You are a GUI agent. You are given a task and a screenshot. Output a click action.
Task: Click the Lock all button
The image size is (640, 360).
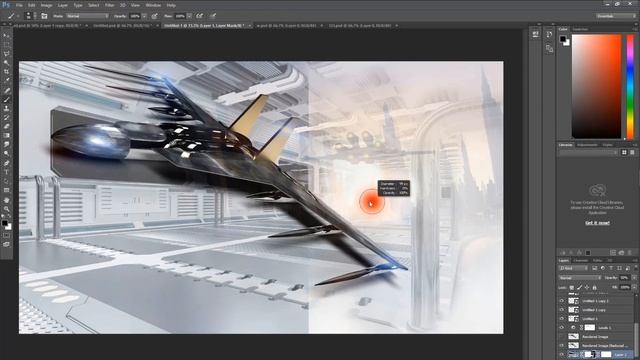594,287
